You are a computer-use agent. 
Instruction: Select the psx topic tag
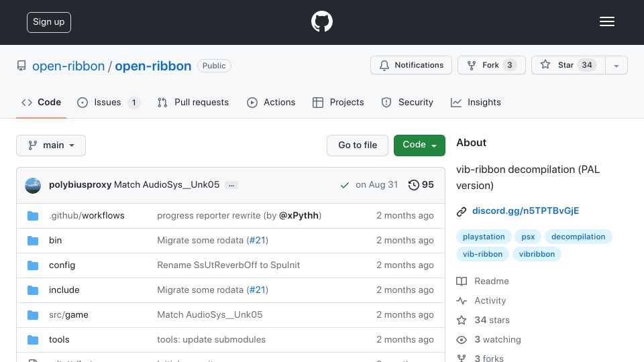(528, 237)
